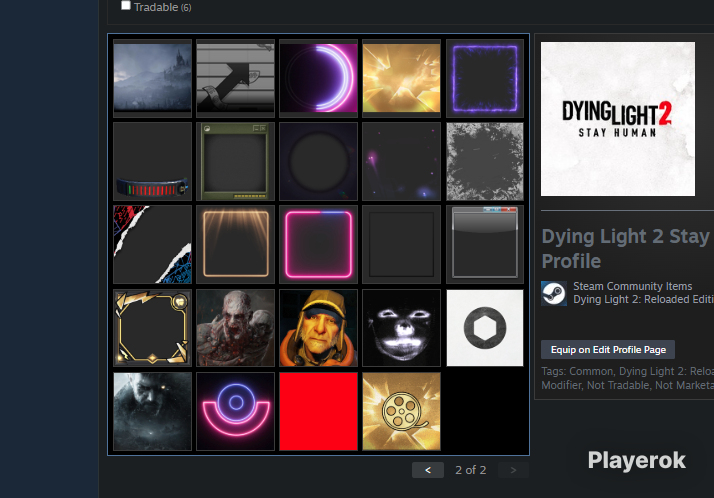This screenshot has width=714, height=498.
Task: Select the glowing white face mask avatar
Action: tap(402, 328)
